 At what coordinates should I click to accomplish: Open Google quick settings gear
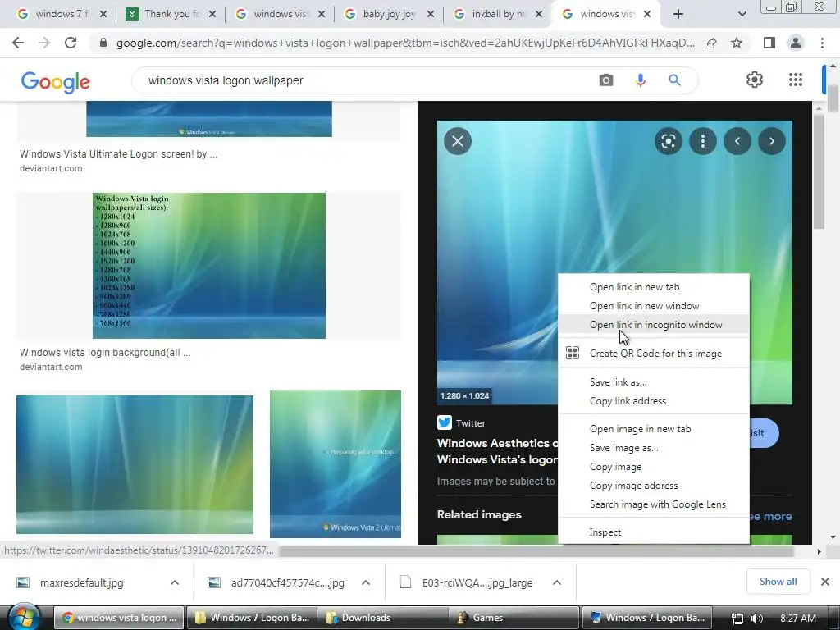tap(755, 80)
